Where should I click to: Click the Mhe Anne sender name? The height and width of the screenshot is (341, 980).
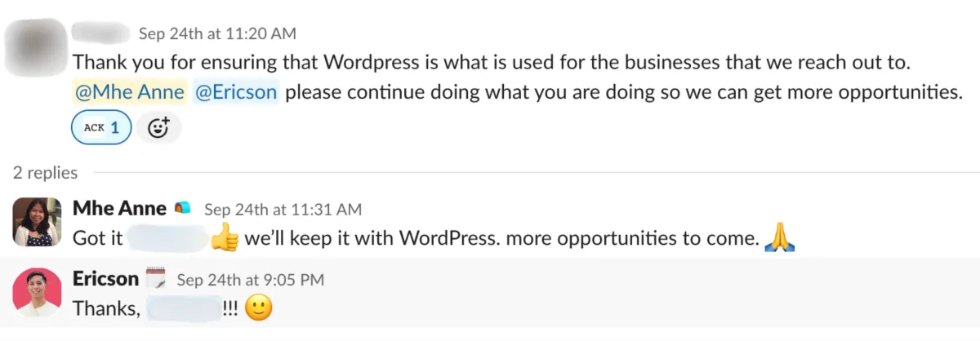tap(119, 208)
